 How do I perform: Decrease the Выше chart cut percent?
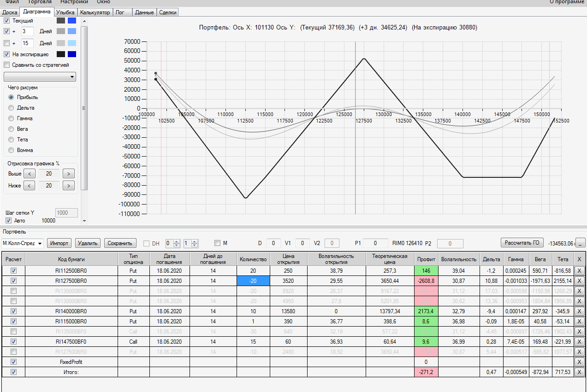point(29,174)
